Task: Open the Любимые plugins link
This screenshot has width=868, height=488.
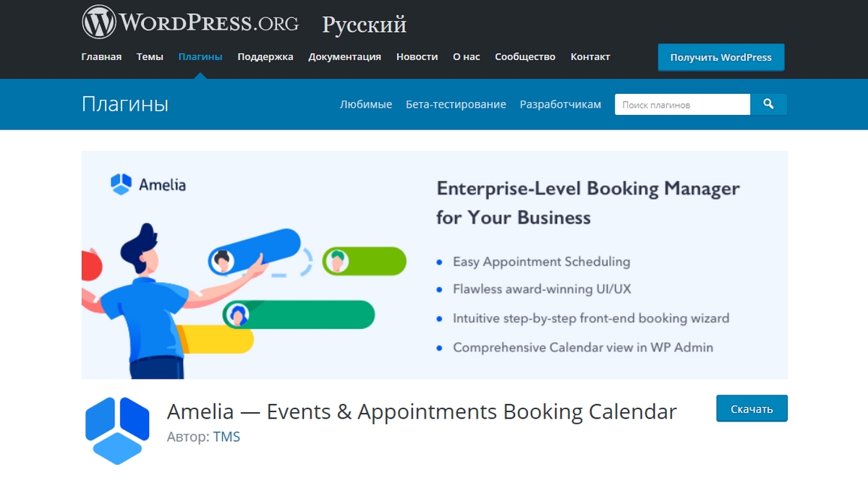Action: [366, 104]
